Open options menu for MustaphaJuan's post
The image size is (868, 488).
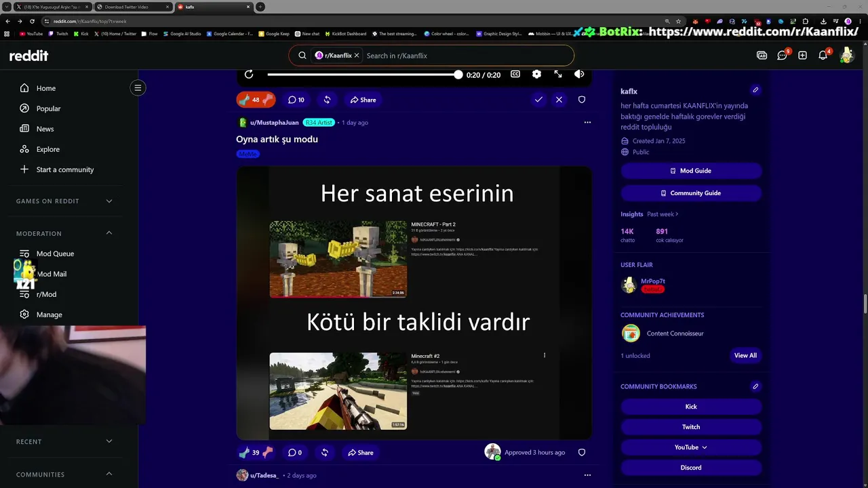(587, 123)
